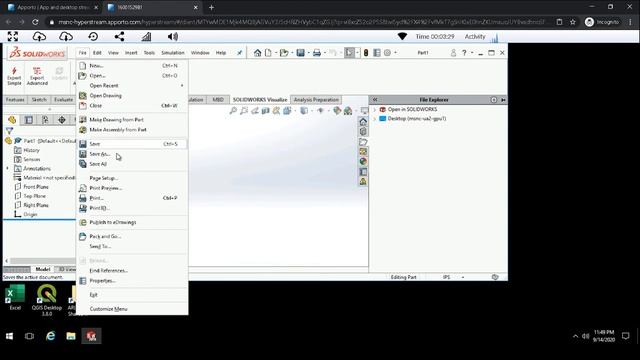Select Material not specified tree item
The image size is (640, 360).
[x=49, y=178]
